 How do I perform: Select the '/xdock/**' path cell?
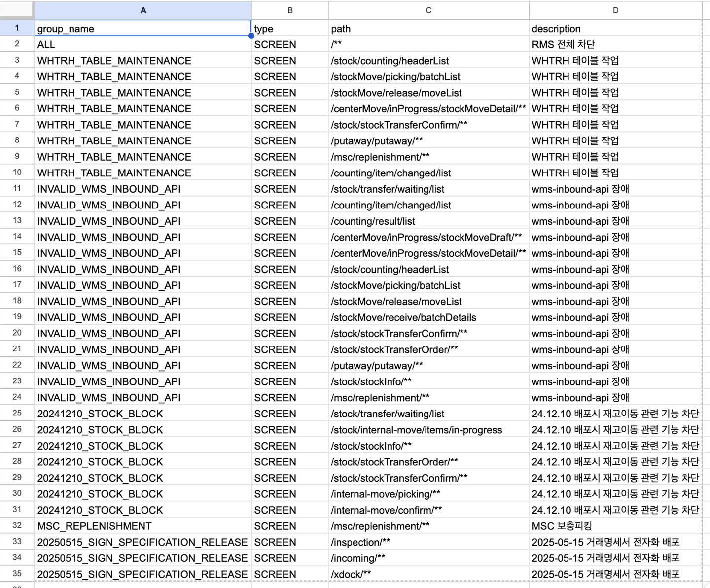(428, 574)
